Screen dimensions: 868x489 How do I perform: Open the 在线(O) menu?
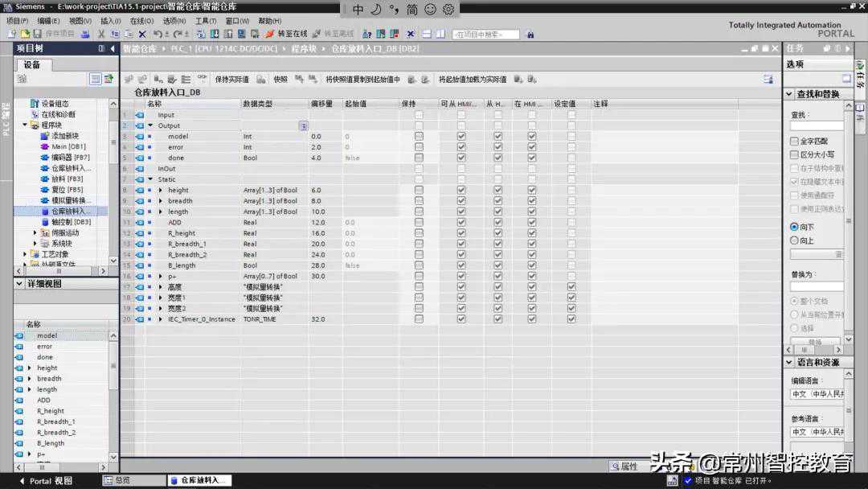(x=141, y=21)
